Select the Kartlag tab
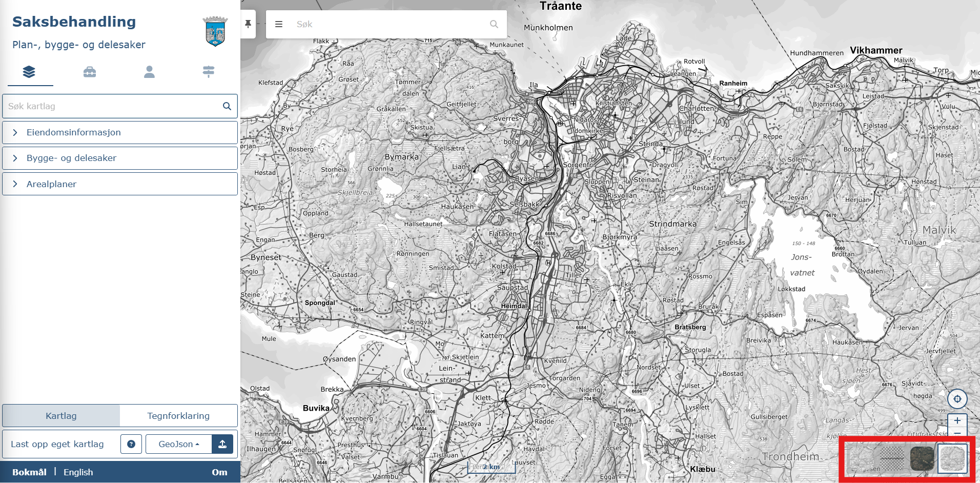This screenshot has height=483, width=980. click(61, 416)
